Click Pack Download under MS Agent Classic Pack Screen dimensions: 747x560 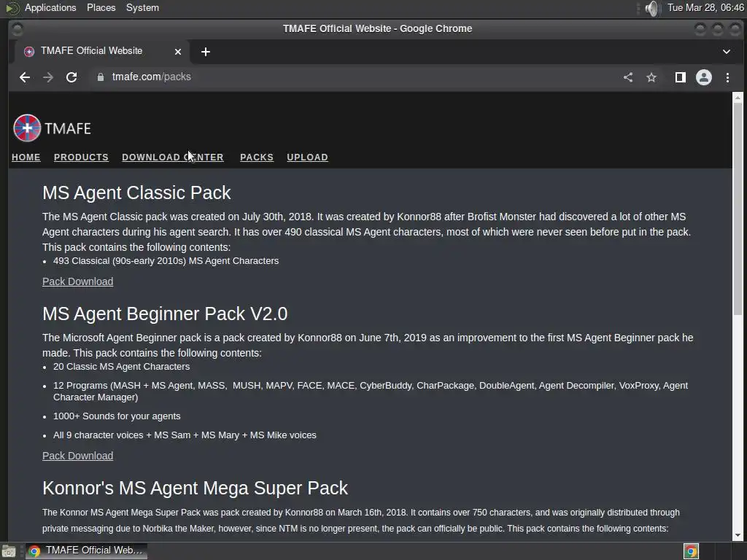[77, 281]
